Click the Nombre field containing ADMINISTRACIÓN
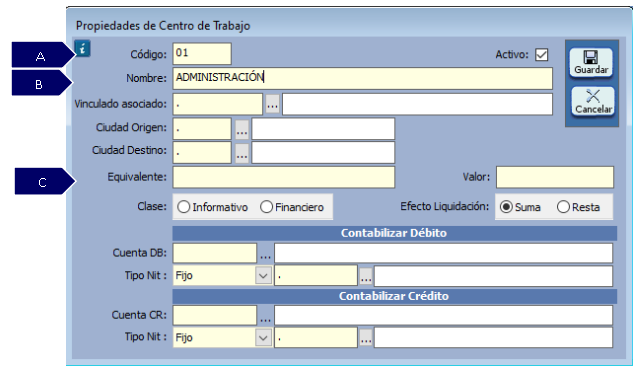Screen dimensions: 642x372 [x=362, y=78]
